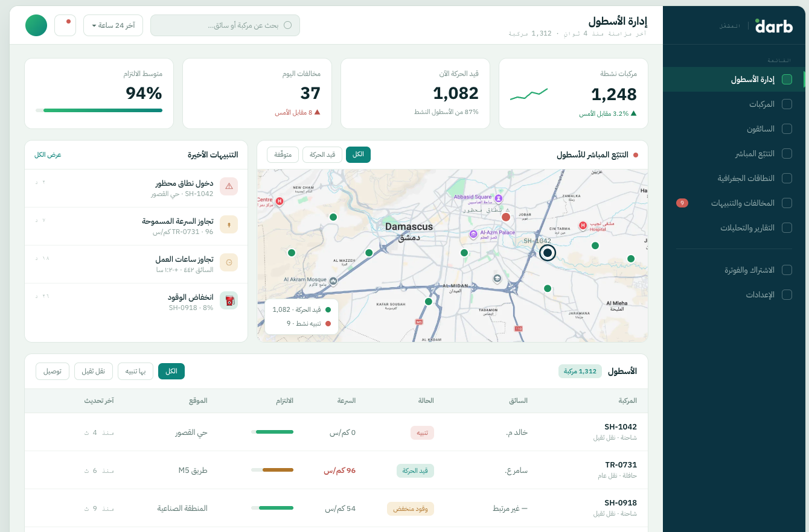Select the SH-1042 vehicle marker on map
The image size is (809, 532).
[x=548, y=253]
